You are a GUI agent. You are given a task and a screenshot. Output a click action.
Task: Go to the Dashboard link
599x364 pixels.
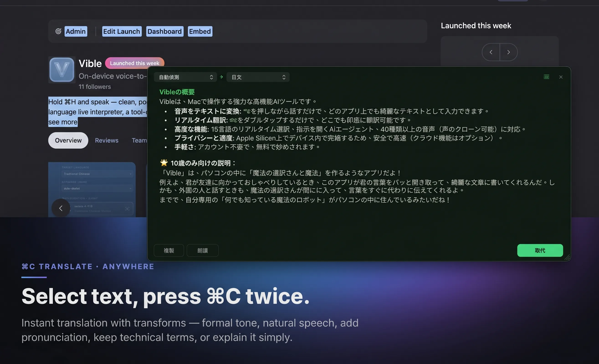tap(165, 31)
